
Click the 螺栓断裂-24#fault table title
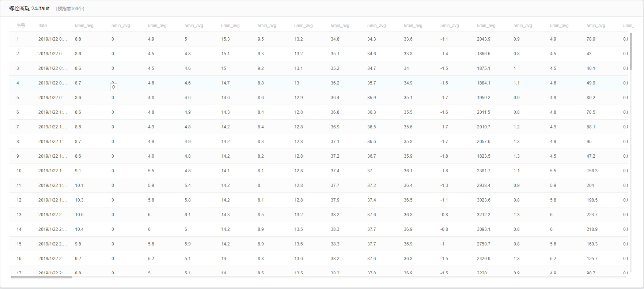pyautogui.click(x=29, y=8)
